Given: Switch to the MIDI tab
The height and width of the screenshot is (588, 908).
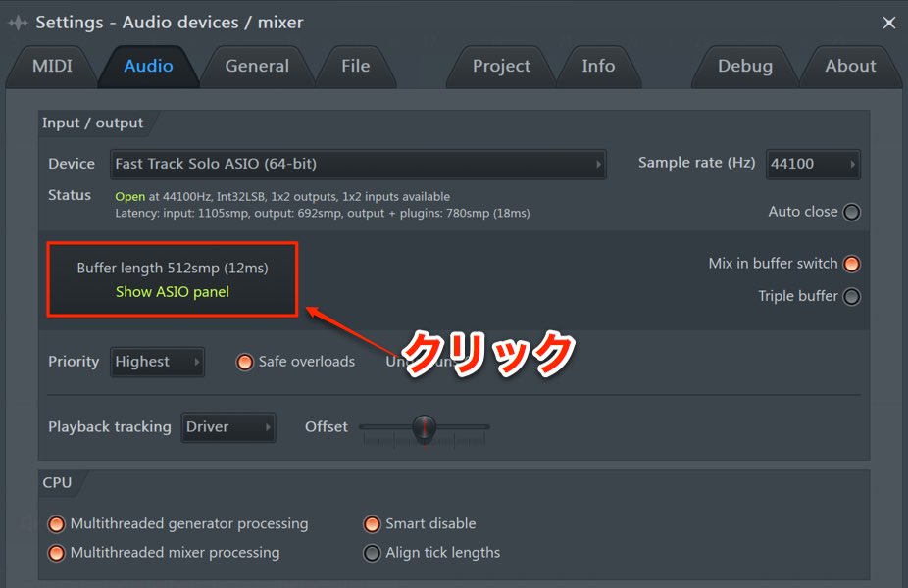Looking at the screenshot, I should click(52, 66).
